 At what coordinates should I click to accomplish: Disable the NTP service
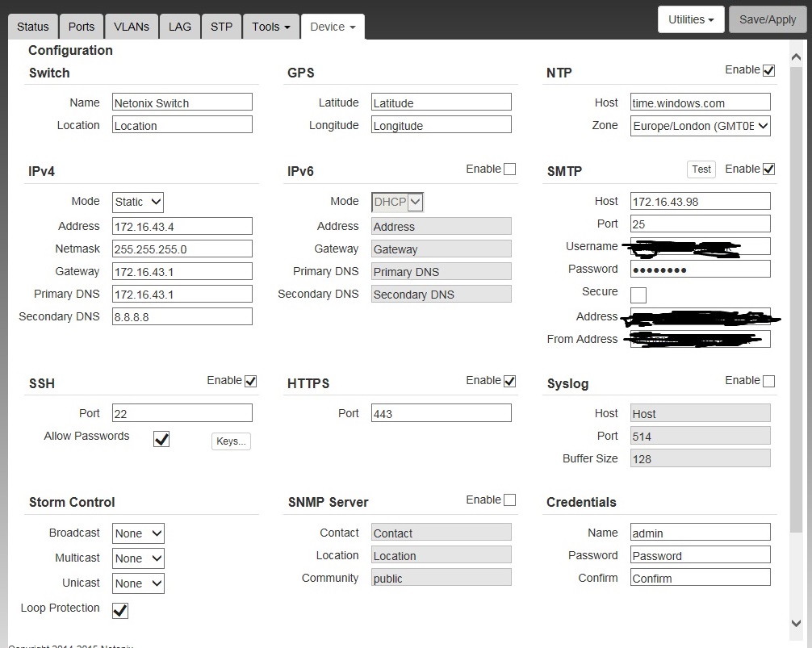click(x=768, y=70)
